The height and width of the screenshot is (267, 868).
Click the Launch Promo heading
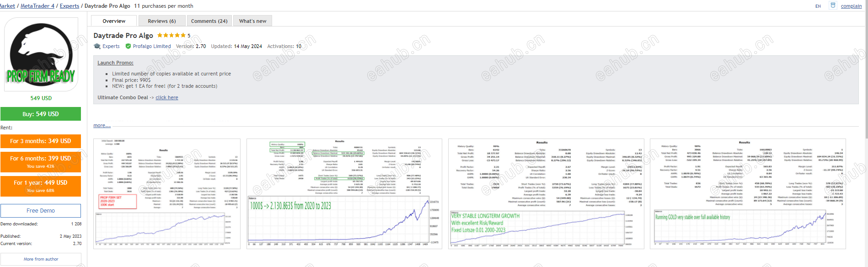[x=115, y=63]
